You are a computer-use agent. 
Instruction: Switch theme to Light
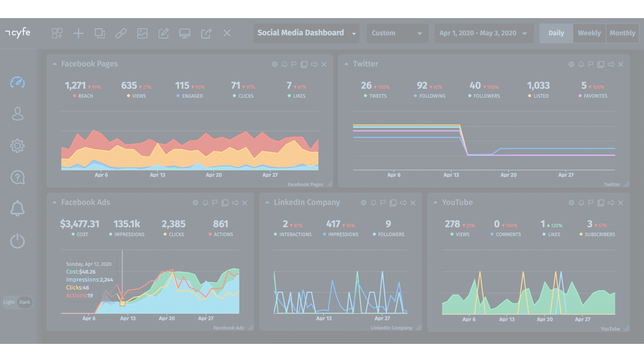tap(9, 302)
